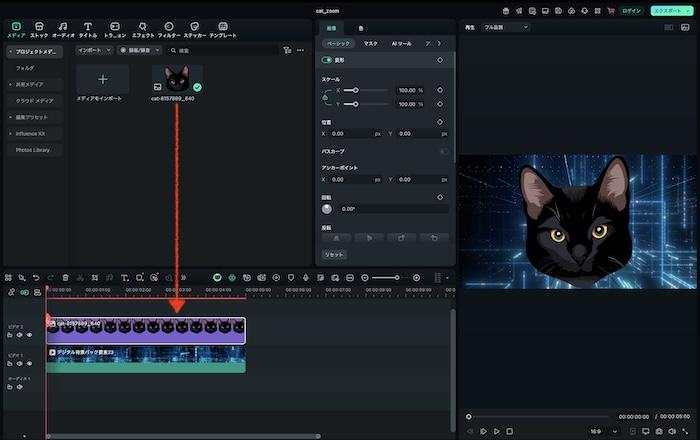Viewport: 700px width, 440px height.
Task: Open the エフェクト (Effects) panel icon
Action: pos(143,28)
